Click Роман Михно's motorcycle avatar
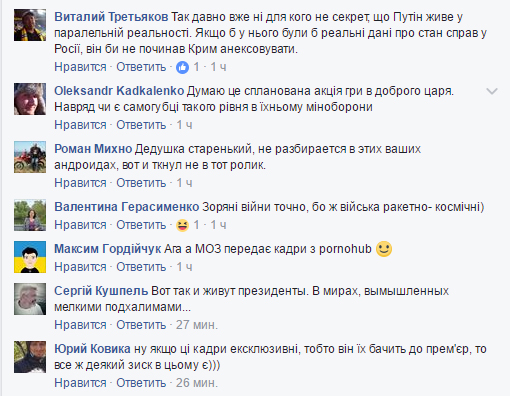The width and height of the screenshot is (510, 396). 30,157
